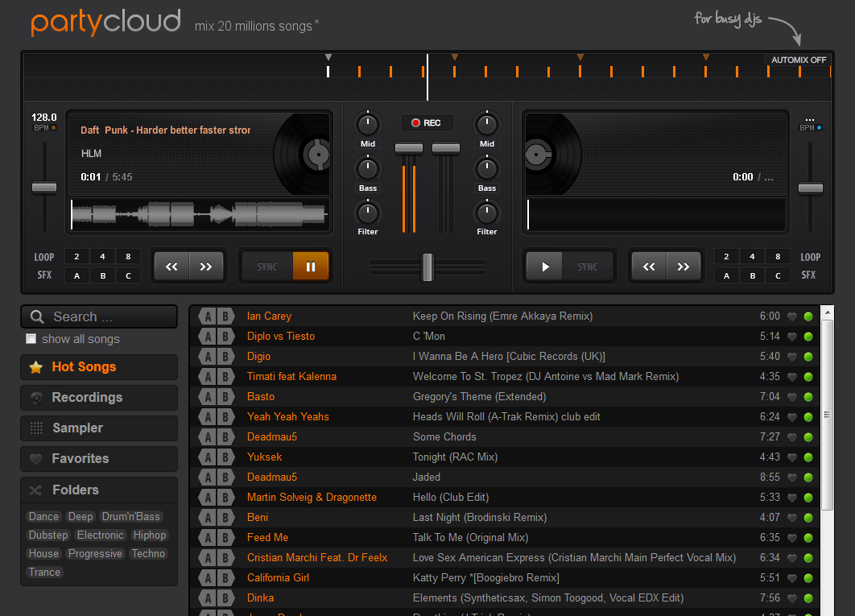The width and height of the screenshot is (855, 616).
Task: Load Digio track onto deck A
Action: tap(208, 357)
